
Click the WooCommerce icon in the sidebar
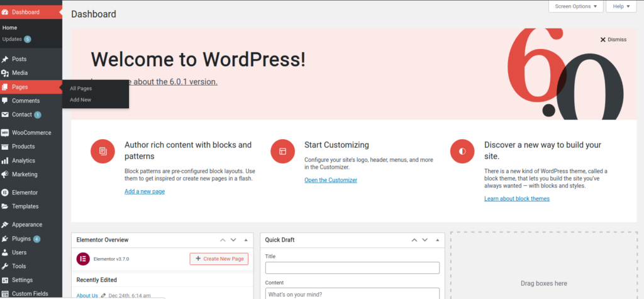tap(5, 133)
